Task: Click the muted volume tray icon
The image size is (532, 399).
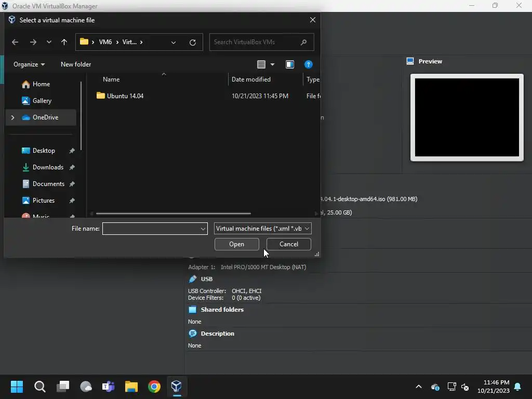Action: coord(465,387)
